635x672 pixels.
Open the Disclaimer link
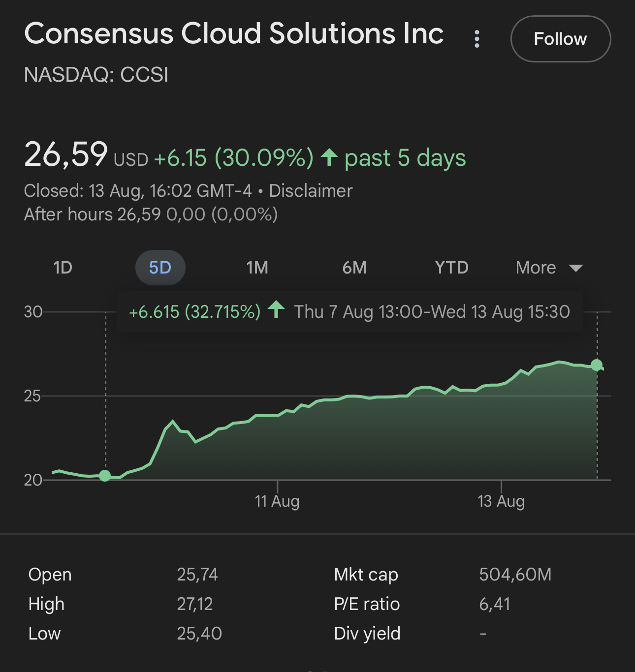click(x=310, y=190)
